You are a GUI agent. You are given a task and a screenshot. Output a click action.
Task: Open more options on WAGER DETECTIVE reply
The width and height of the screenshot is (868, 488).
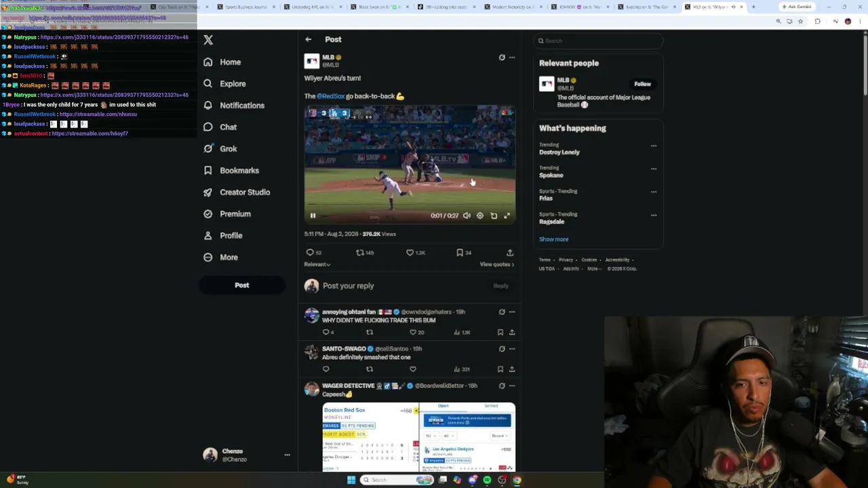[512, 386]
